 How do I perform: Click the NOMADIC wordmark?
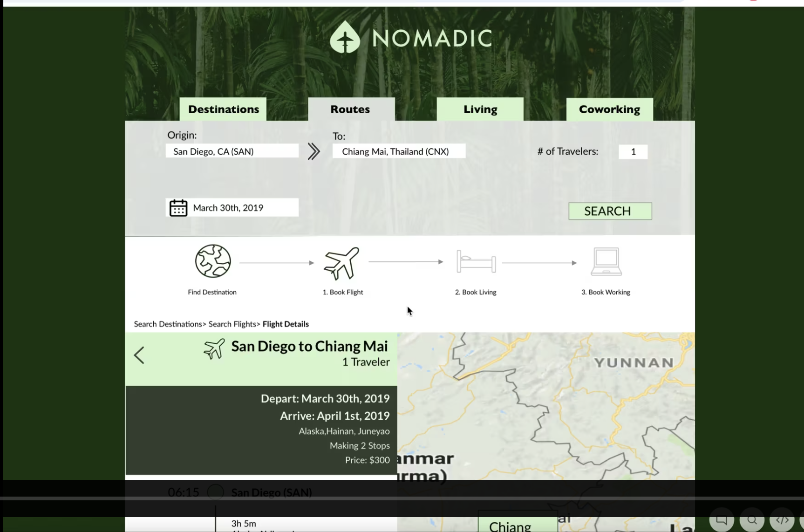click(x=432, y=38)
